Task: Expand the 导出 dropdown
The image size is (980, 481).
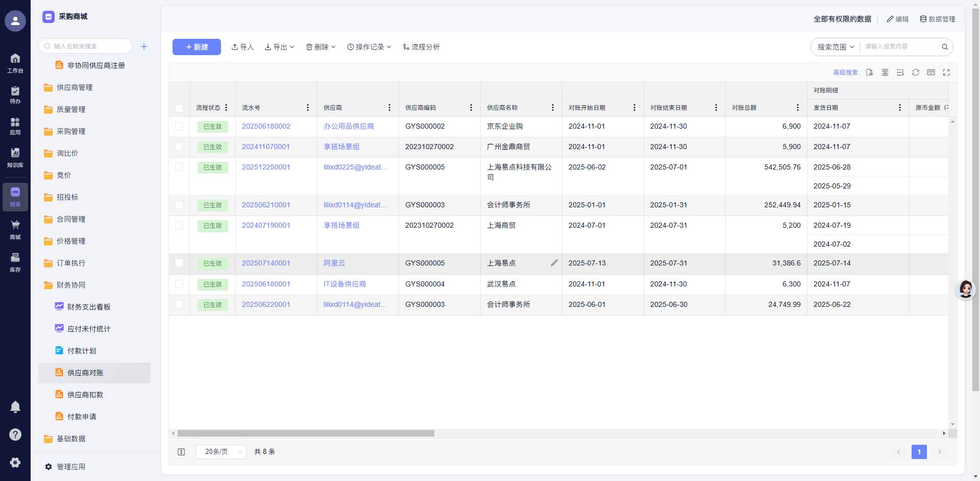Action: [280, 47]
